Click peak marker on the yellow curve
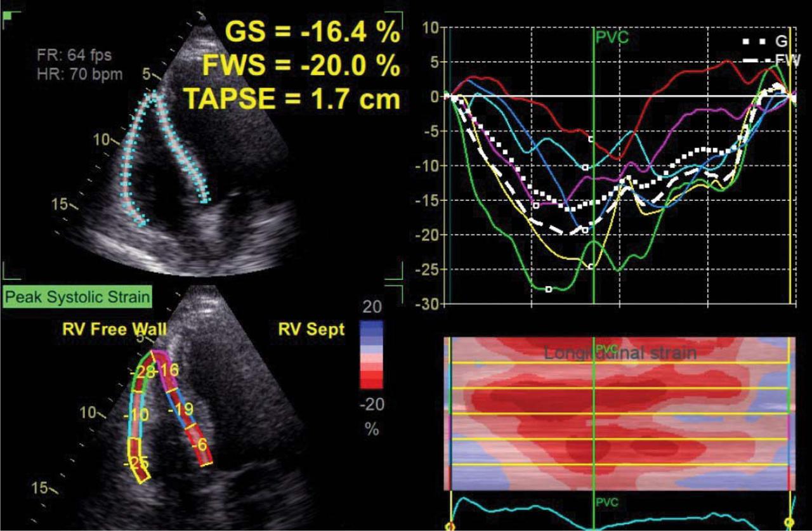 tap(591, 266)
